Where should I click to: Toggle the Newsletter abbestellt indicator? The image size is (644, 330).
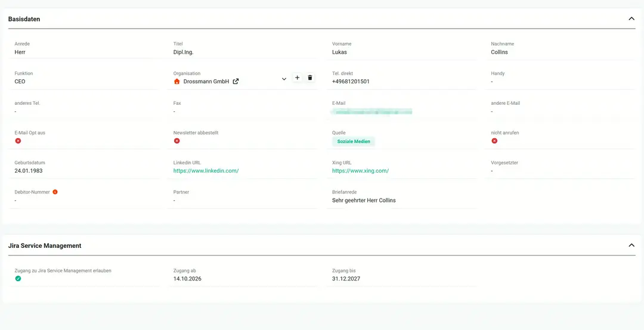click(x=177, y=141)
